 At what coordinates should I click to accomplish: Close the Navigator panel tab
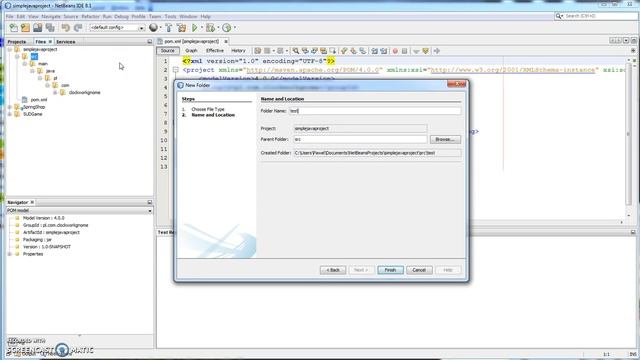tap(32, 202)
